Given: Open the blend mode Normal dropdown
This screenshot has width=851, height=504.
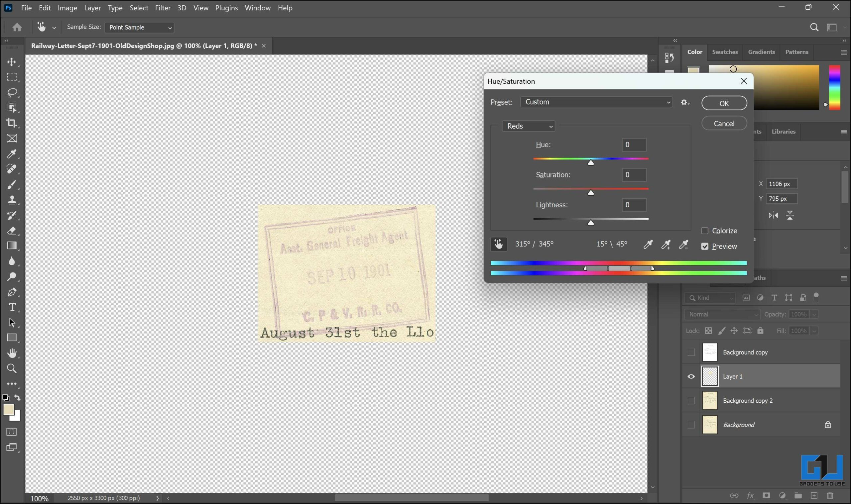Looking at the screenshot, I should point(722,315).
